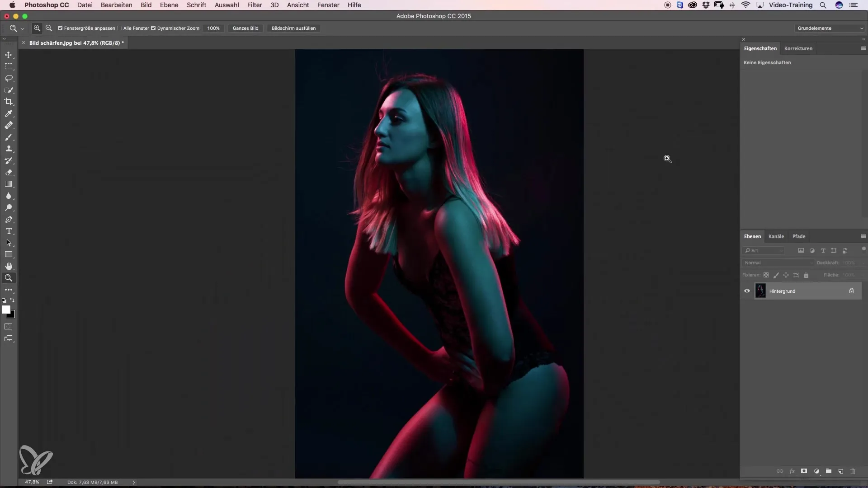Select the Eyedropper tool
Viewport: 868px width, 488px height.
(9, 113)
